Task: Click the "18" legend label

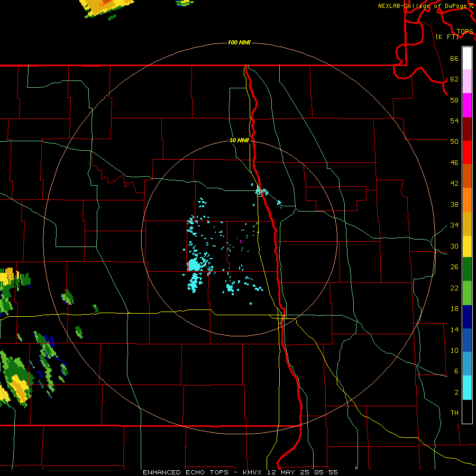Action: point(454,308)
